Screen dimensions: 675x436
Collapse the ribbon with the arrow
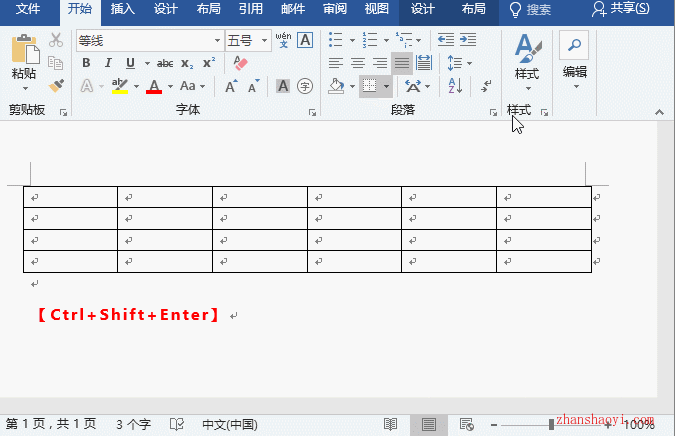[659, 112]
